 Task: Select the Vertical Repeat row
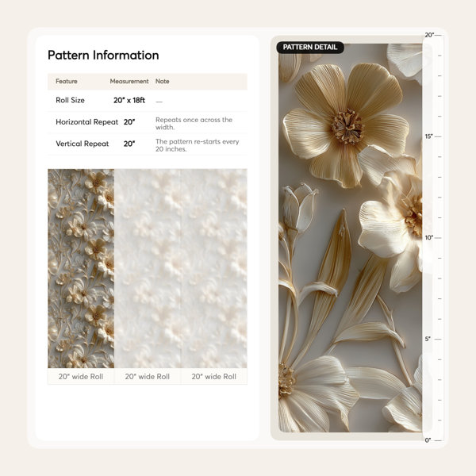(148, 144)
